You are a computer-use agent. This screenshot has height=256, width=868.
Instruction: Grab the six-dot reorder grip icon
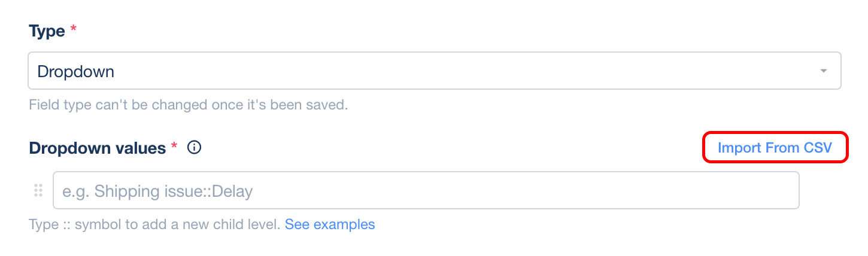point(38,191)
